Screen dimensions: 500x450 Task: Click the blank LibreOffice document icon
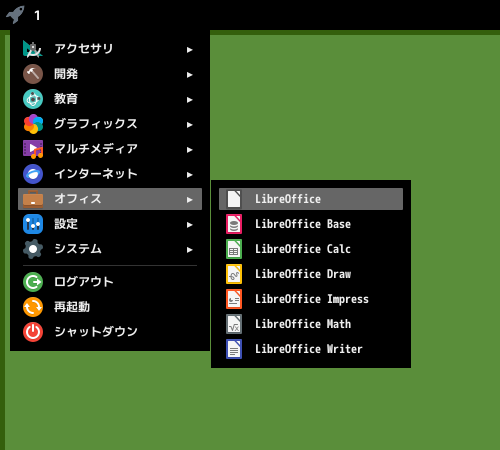tap(234, 199)
